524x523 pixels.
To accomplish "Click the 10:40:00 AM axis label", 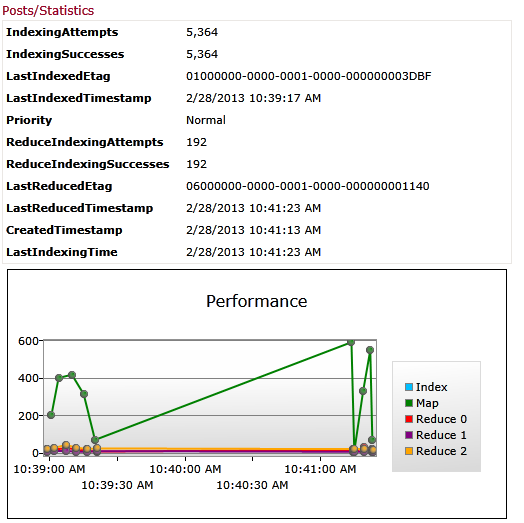I will tap(185, 469).
